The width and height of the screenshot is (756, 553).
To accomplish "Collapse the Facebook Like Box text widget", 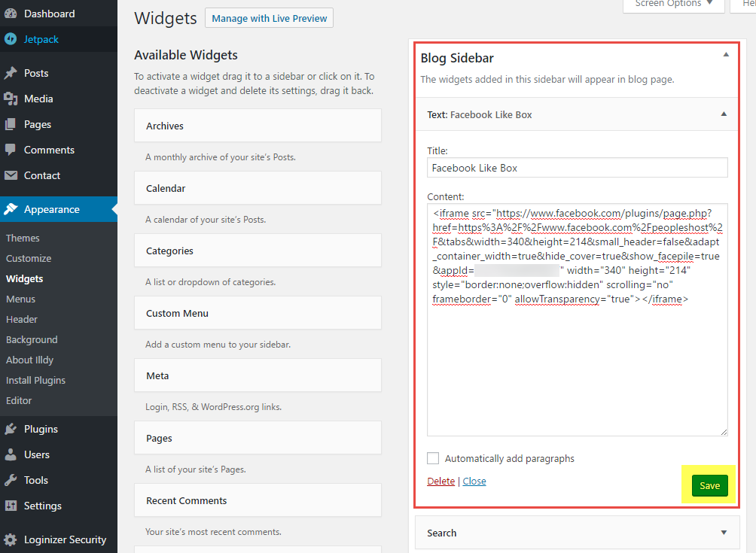I will [724, 114].
